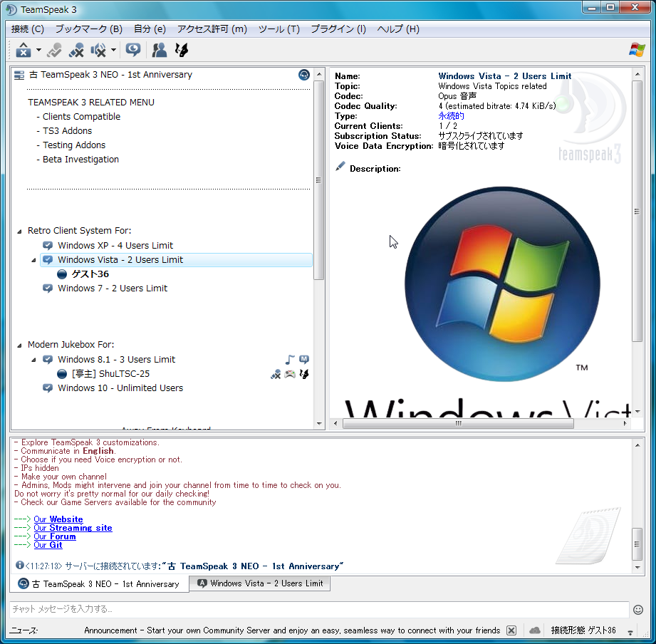Click the channel tree vertical scrollbar thumb
The image size is (656, 644).
point(319,180)
